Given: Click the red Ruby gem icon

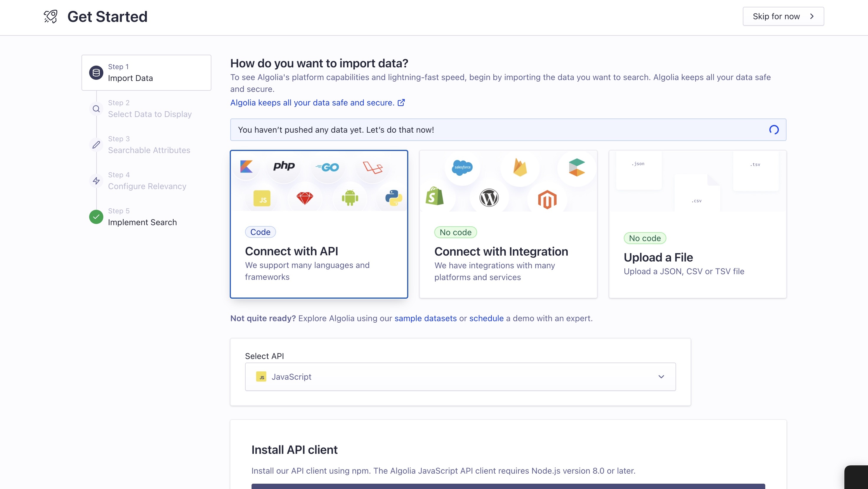Looking at the screenshot, I should (x=305, y=198).
